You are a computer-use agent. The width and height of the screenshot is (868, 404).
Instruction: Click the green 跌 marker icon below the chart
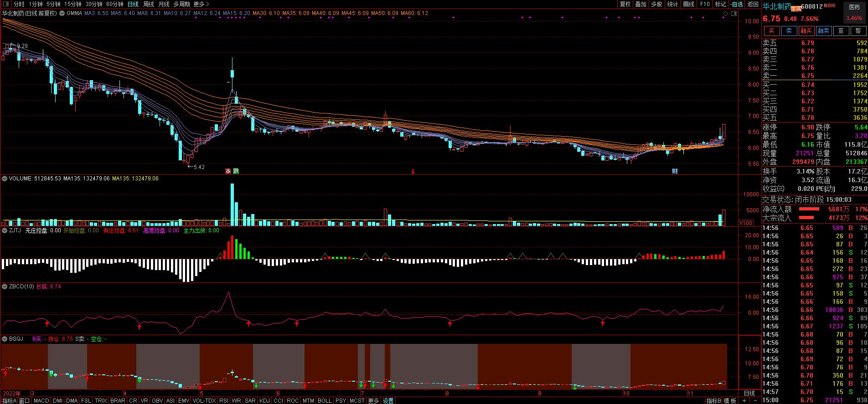[236, 171]
